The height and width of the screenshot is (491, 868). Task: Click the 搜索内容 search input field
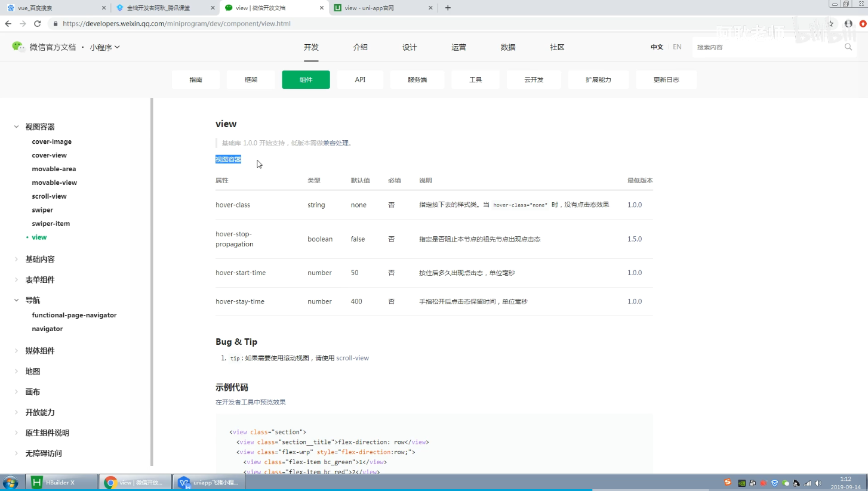coord(764,47)
